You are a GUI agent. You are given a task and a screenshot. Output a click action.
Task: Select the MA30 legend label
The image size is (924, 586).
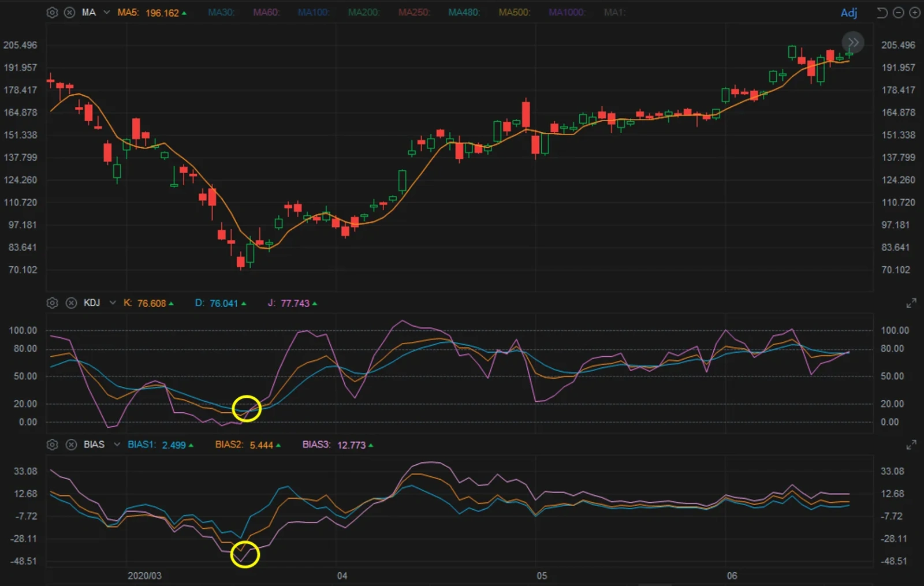(221, 12)
